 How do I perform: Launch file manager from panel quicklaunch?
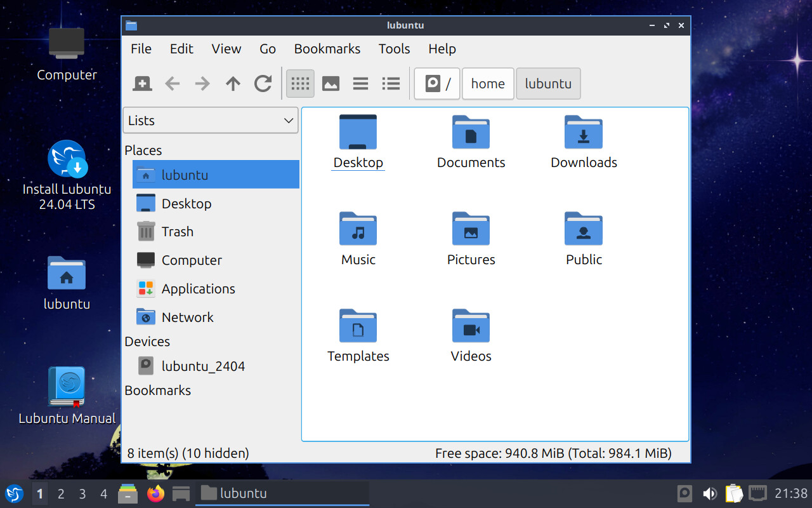(128, 493)
